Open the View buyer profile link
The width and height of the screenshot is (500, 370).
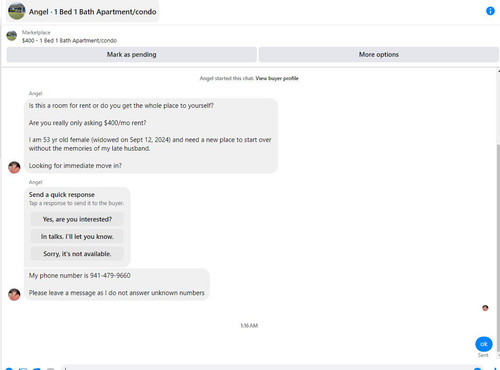pyautogui.click(x=277, y=78)
